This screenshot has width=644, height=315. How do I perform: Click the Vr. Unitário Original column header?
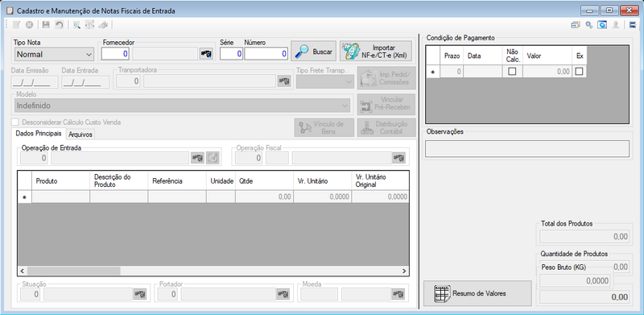tap(380, 181)
